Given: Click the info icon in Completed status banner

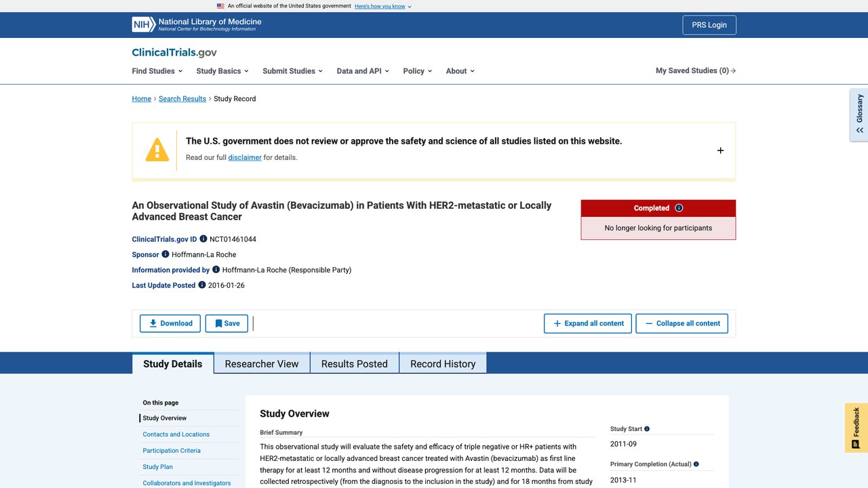Looking at the screenshot, I should (x=679, y=208).
